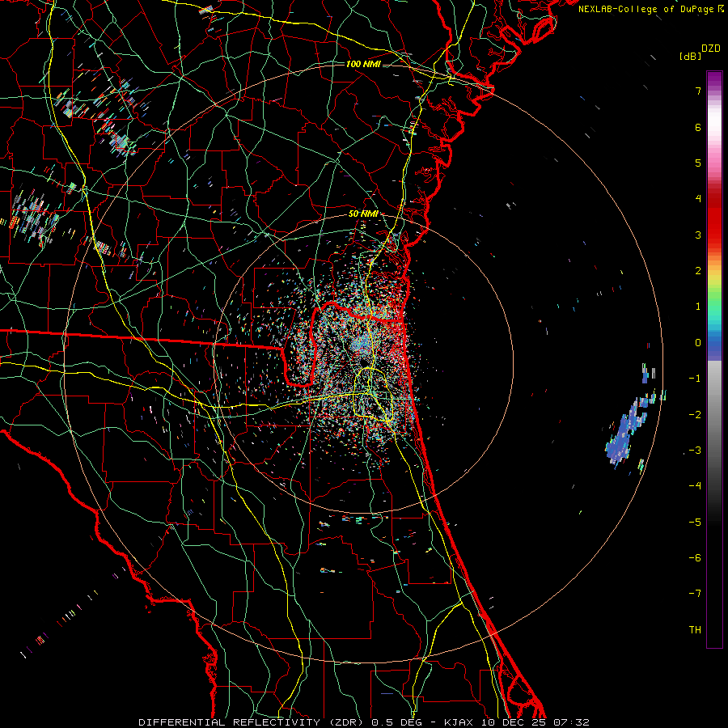Click the '-6' value on color scale
Viewport: 728px width, 728px height.
(695, 558)
